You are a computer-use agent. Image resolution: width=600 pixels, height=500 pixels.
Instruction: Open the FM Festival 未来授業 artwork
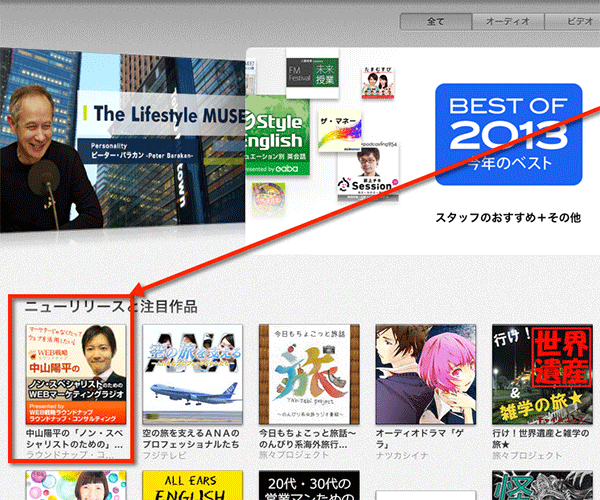pos(312,73)
